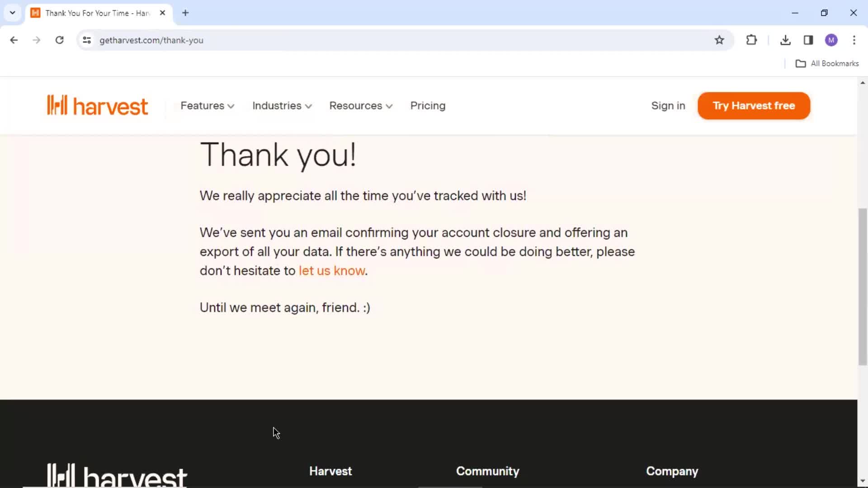Select the Pricing menu item
Image resolution: width=868 pixels, height=488 pixels.
(x=428, y=105)
